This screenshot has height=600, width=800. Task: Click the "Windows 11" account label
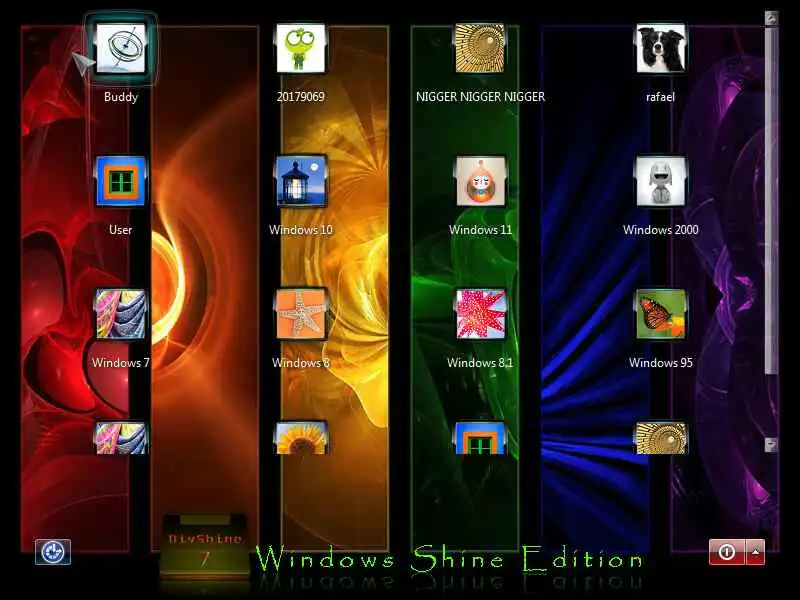(480, 230)
